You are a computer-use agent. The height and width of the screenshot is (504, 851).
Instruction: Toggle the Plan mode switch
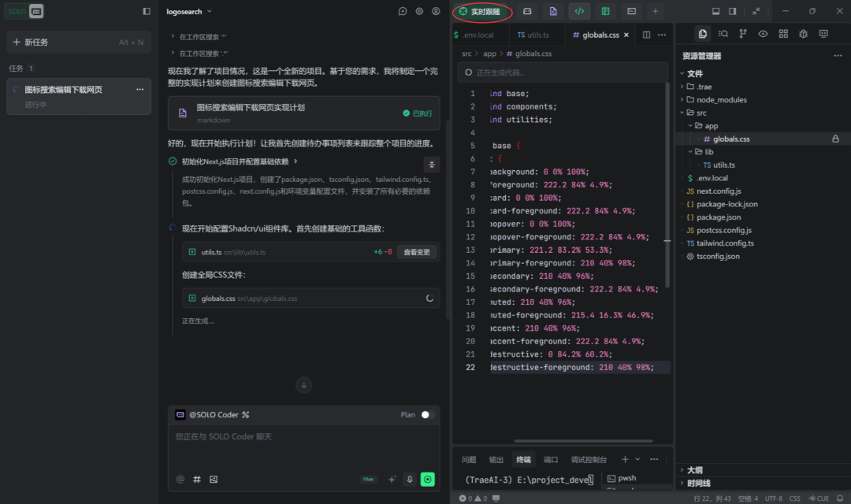(426, 414)
